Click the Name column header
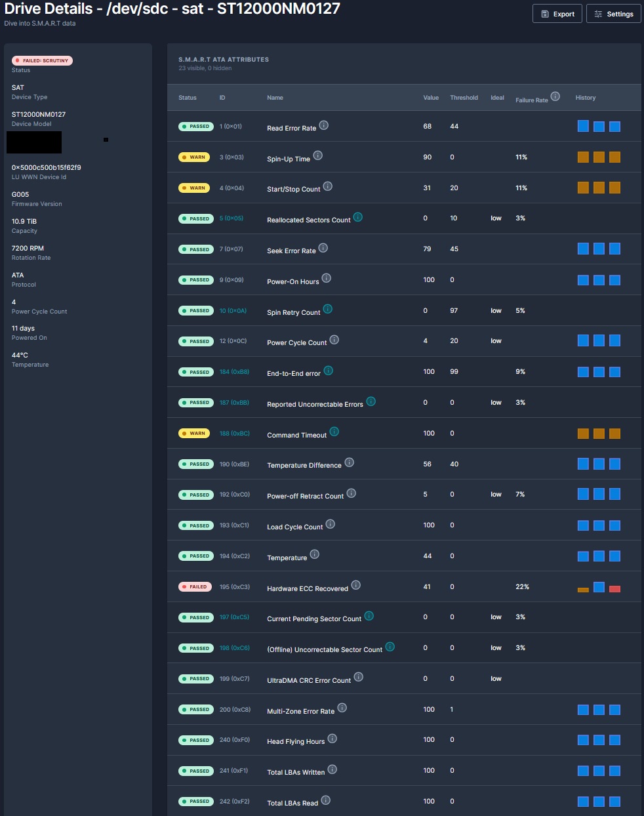The height and width of the screenshot is (816, 644). point(275,98)
